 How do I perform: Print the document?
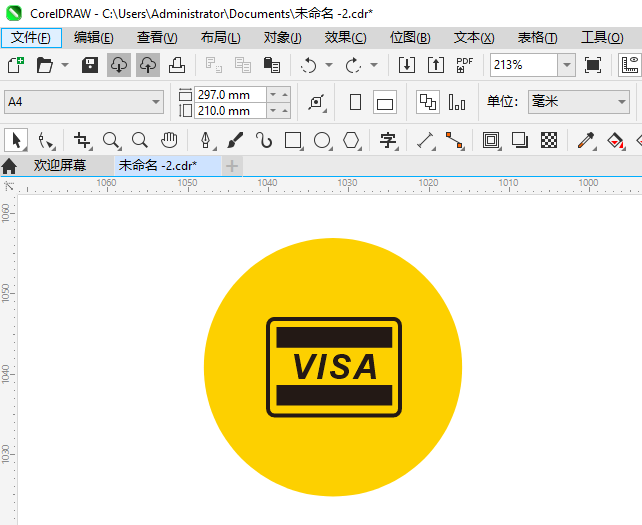[177, 65]
